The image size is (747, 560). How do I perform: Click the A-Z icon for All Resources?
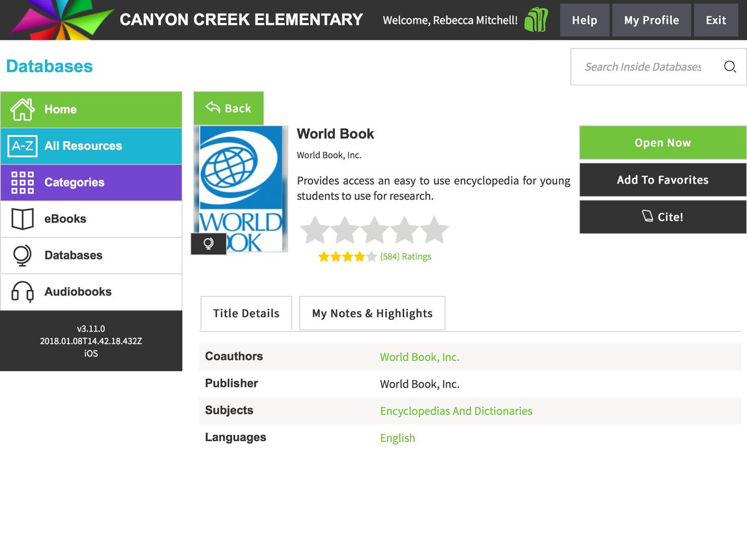coord(22,146)
